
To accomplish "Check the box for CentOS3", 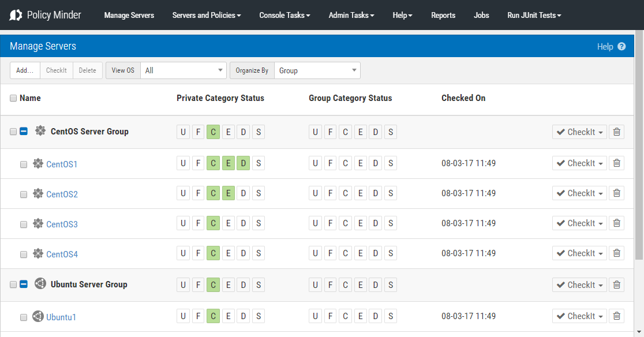I will (x=24, y=224).
